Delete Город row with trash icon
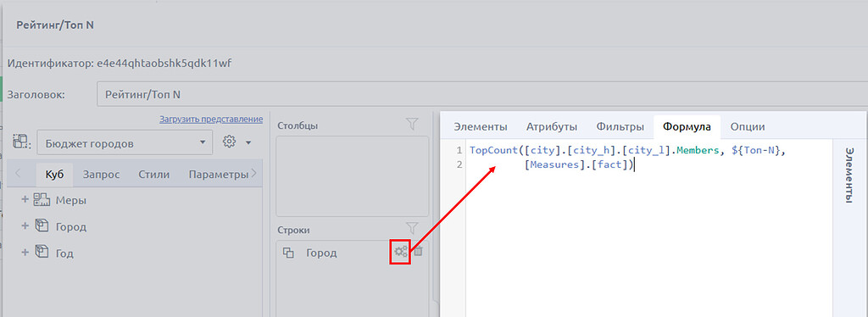This screenshot has width=868, height=317. click(x=419, y=252)
